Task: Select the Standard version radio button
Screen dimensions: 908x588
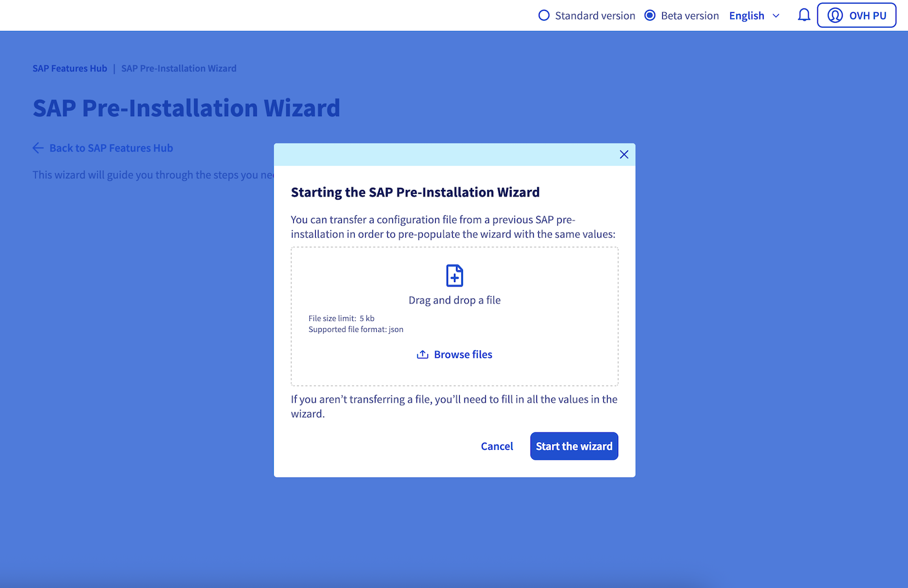Action: point(543,15)
